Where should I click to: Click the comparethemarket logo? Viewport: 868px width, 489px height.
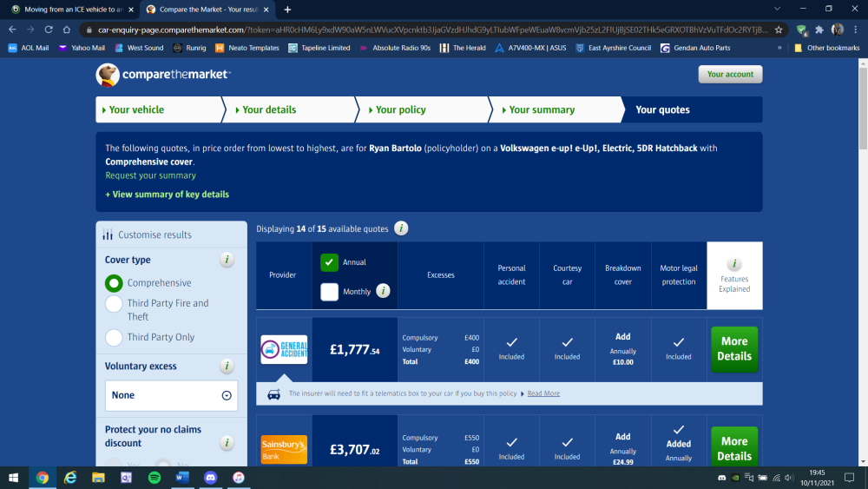point(163,75)
